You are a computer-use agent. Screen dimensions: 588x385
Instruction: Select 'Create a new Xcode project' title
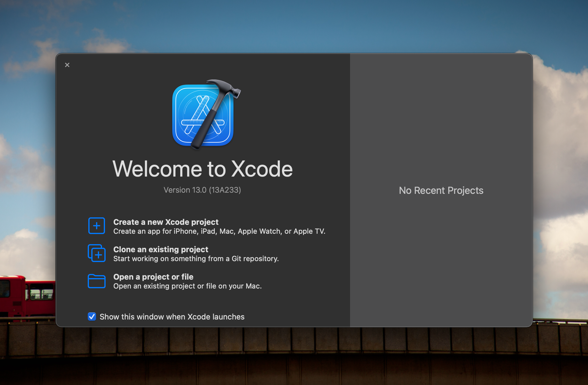point(166,222)
